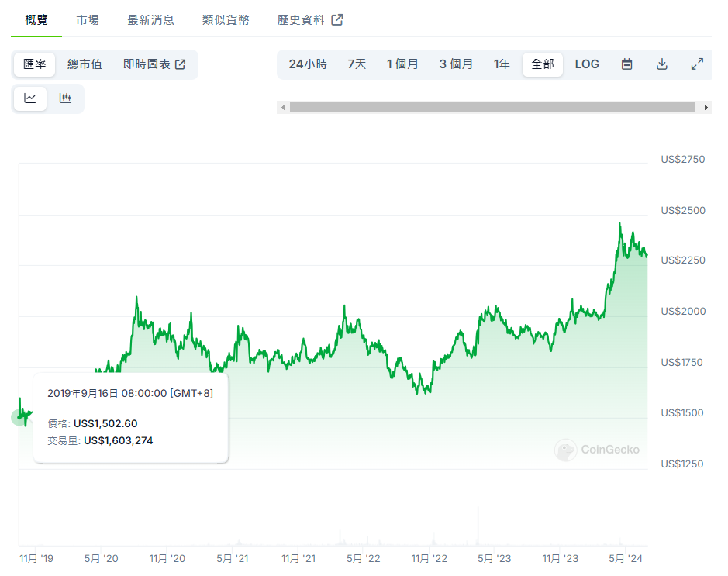Expand chart to fullscreen

tap(697, 64)
